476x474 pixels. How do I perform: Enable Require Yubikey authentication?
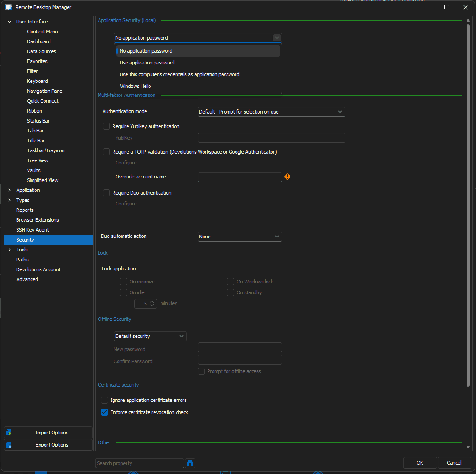coord(106,127)
